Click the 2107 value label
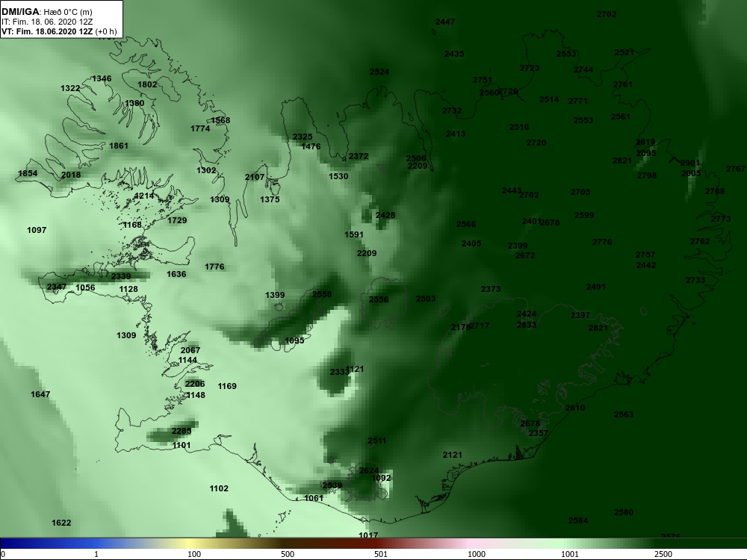Screen dimensions: 747x560 click(255, 177)
